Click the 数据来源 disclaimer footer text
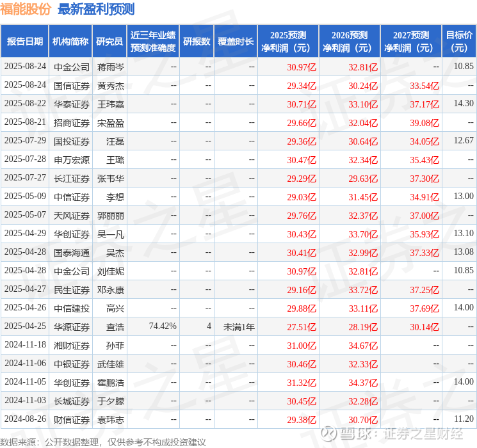The height and width of the screenshot is (448, 477). pyautogui.click(x=103, y=442)
